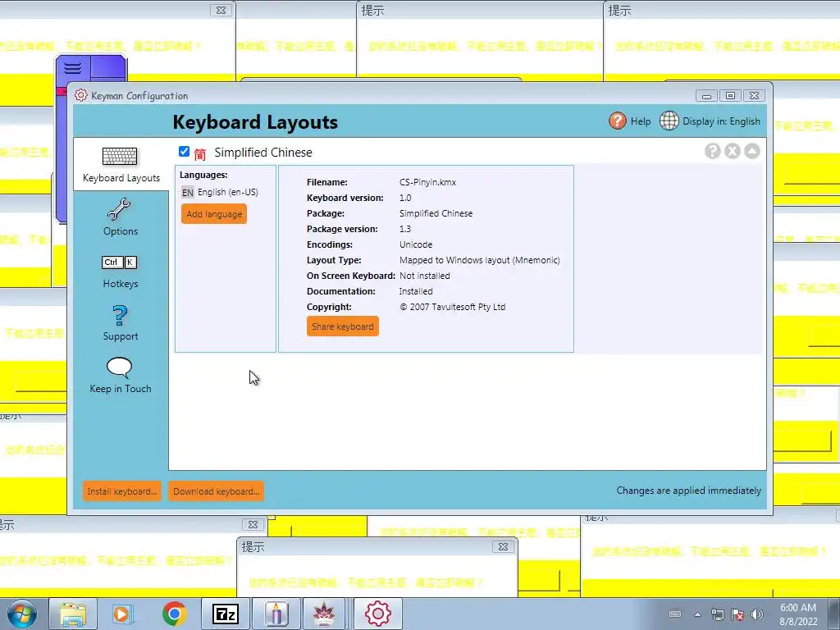Close the Keyman Configuration window
Screen dimensions: 840x630
(754, 96)
